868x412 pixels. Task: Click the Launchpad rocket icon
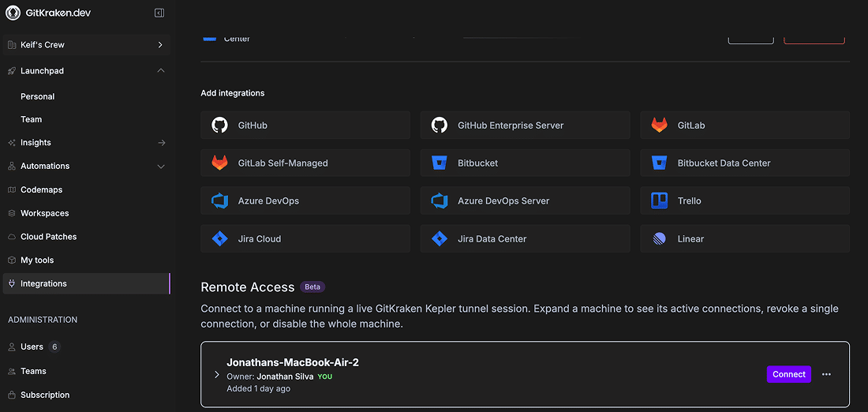(x=12, y=71)
